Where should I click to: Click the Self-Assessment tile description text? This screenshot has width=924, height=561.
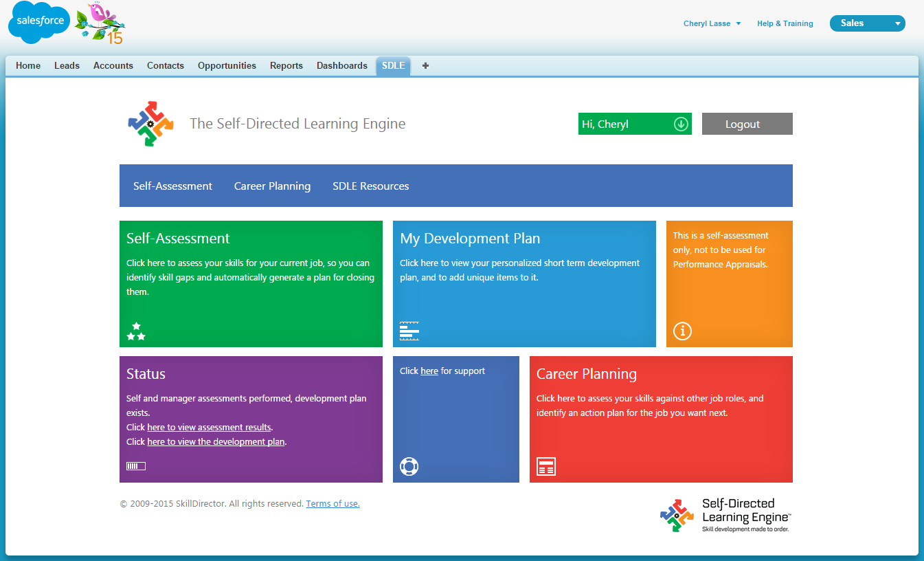point(250,278)
